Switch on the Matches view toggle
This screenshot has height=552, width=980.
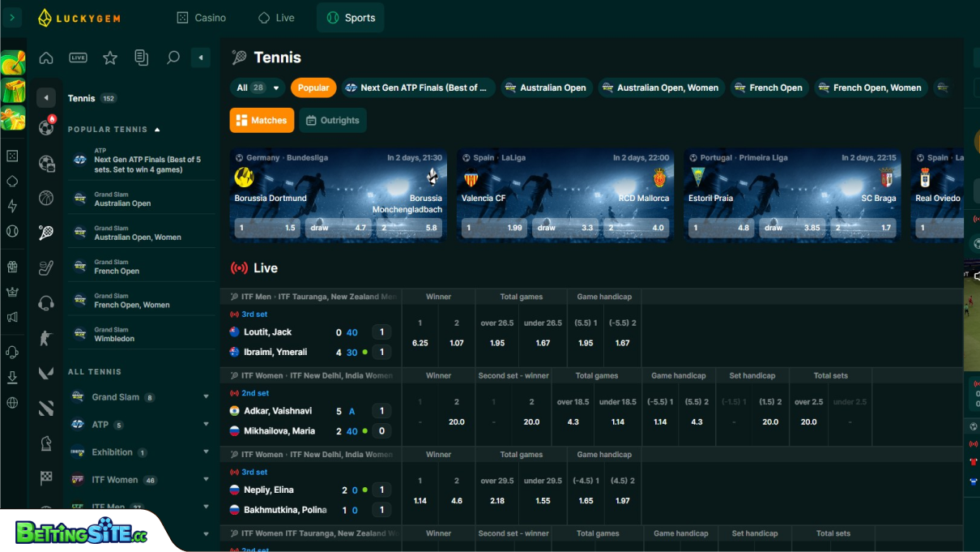pyautogui.click(x=262, y=119)
